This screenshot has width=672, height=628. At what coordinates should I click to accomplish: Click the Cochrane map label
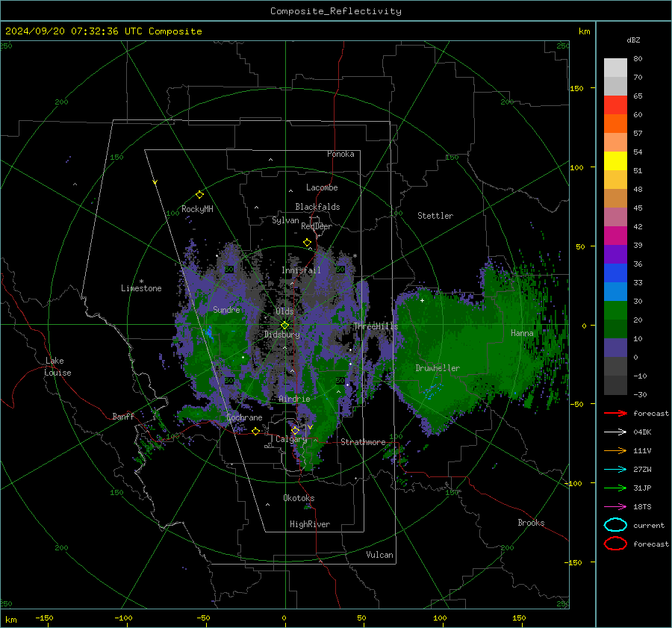coord(244,417)
